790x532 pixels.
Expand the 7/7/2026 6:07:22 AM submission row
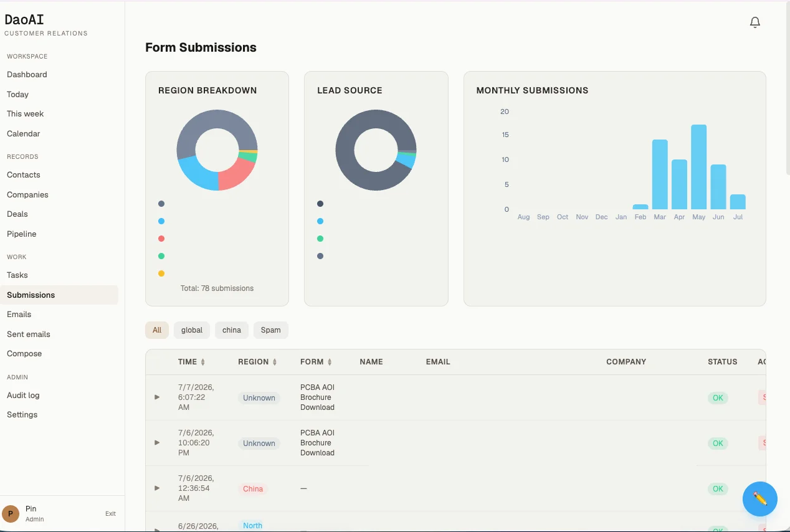pyautogui.click(x=157, y=397)
